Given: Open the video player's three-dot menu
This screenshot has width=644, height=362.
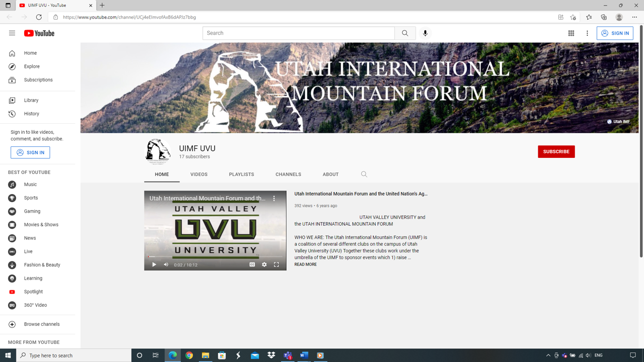Looking at the screenshot, I should point(274,199).
